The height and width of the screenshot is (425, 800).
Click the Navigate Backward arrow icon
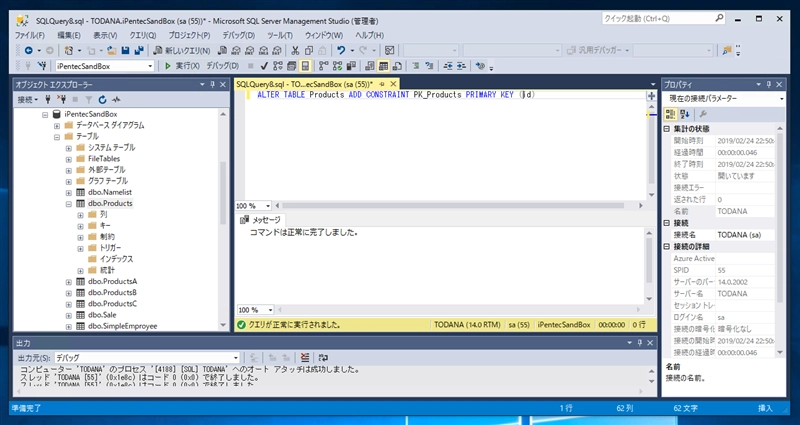pyautogui.click(x=29, y=51)
